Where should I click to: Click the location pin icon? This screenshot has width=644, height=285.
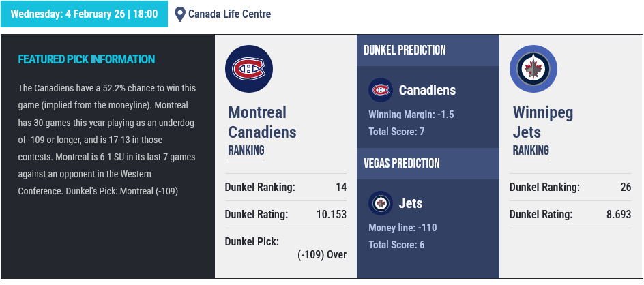[180, 14]
